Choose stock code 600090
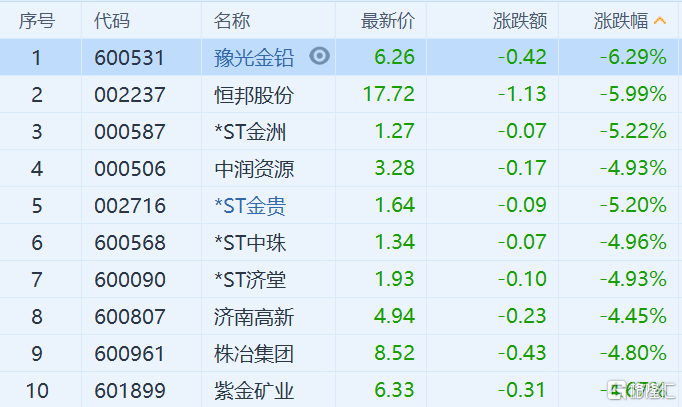 pos(130,280)
